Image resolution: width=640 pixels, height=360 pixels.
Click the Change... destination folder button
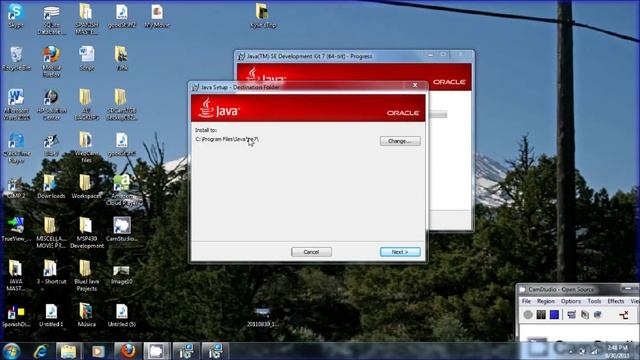tap(400, 141)
